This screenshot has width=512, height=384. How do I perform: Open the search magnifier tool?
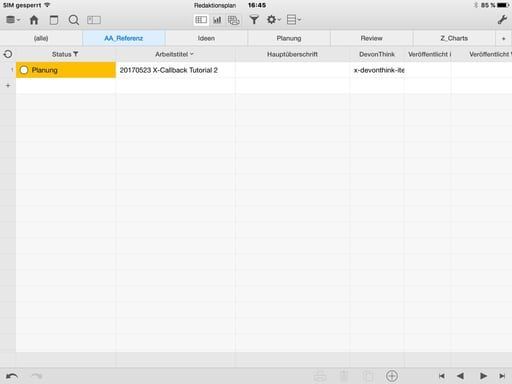pos(74,20)
